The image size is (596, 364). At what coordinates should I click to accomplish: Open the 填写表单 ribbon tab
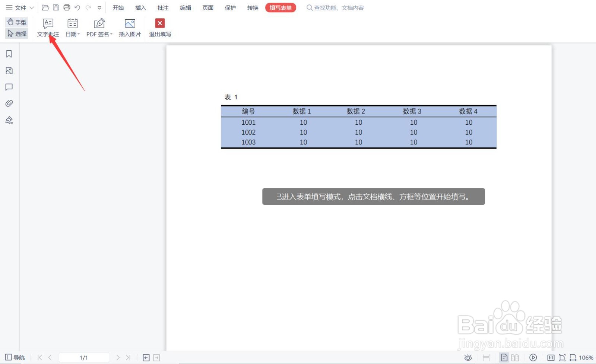(x=280, y=7)
